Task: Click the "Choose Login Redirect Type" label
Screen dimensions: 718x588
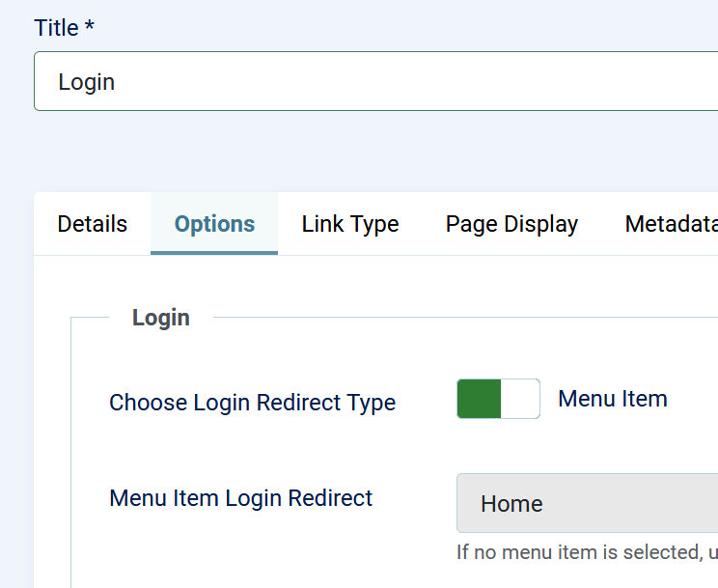Action: click(x=253, y=403)
